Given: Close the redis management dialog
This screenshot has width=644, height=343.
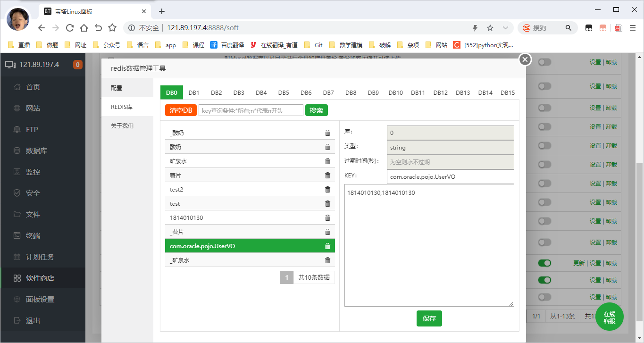Looking at the screenshot, I should pos(525,59).
